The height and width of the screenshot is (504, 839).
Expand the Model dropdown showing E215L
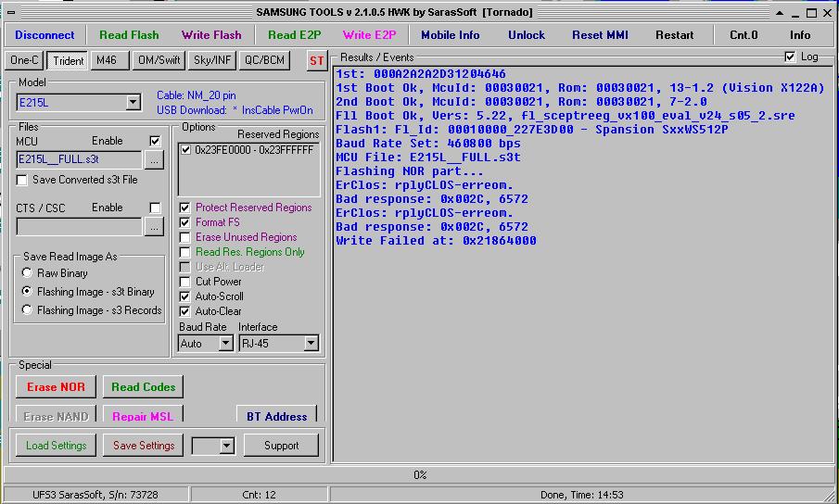click(x=133, y=102)
